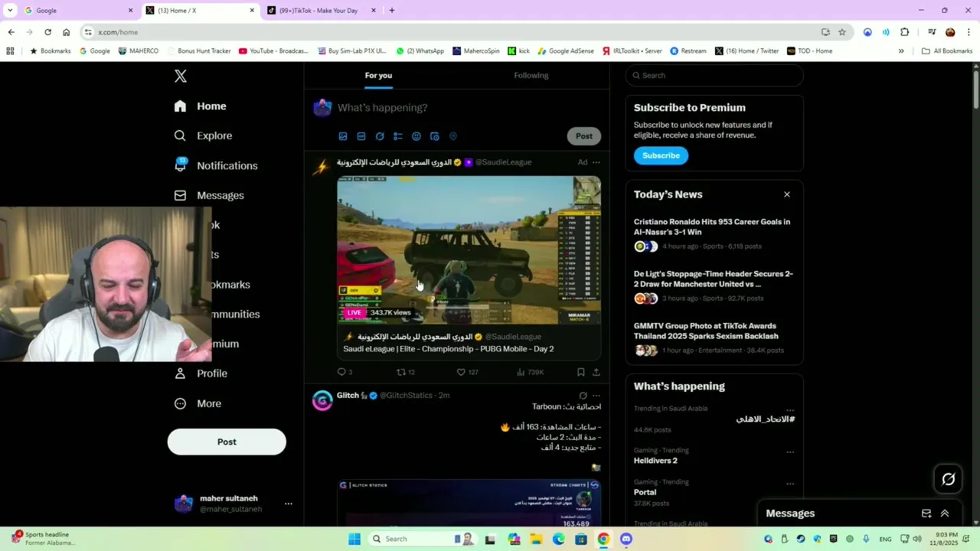Image resolution: width=980 pixels, height=551 pixels.
Task: Open the De Ligt Stoppage-Time Header story
Action: click(x=714, y=286)
